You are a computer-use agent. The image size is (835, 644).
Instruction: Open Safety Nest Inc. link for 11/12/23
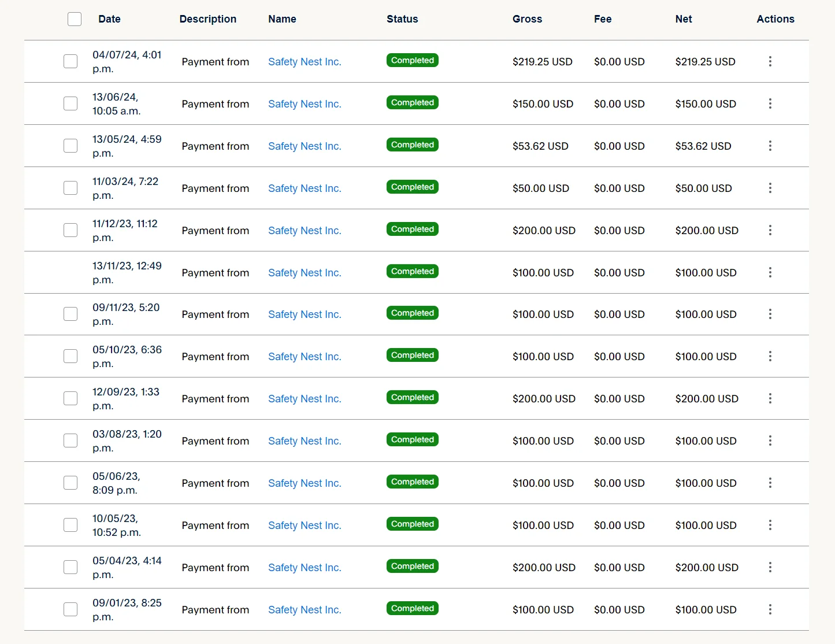(305, 231)
